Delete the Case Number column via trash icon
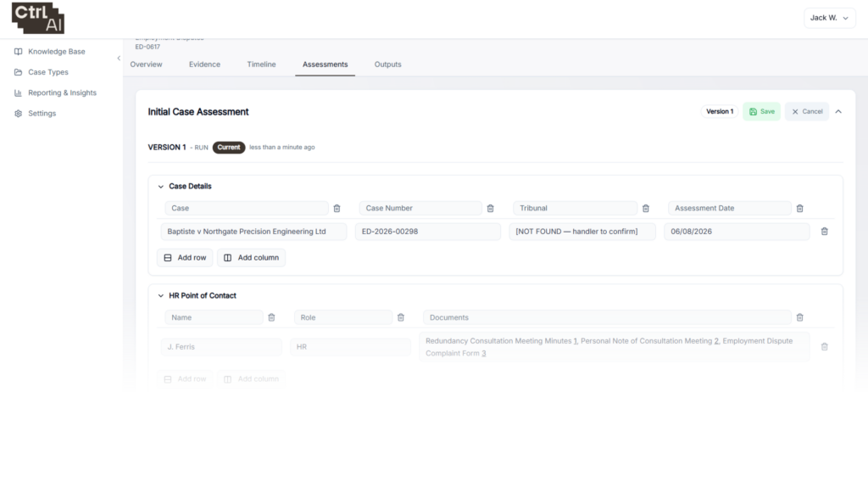This screenshot has width=868, height=487. point(490,209)
